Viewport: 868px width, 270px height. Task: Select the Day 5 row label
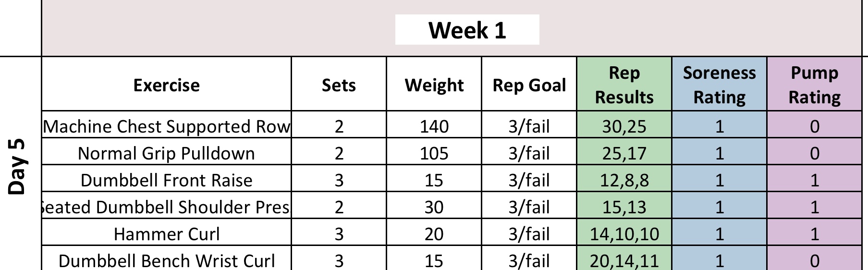(x=17, y=166)
